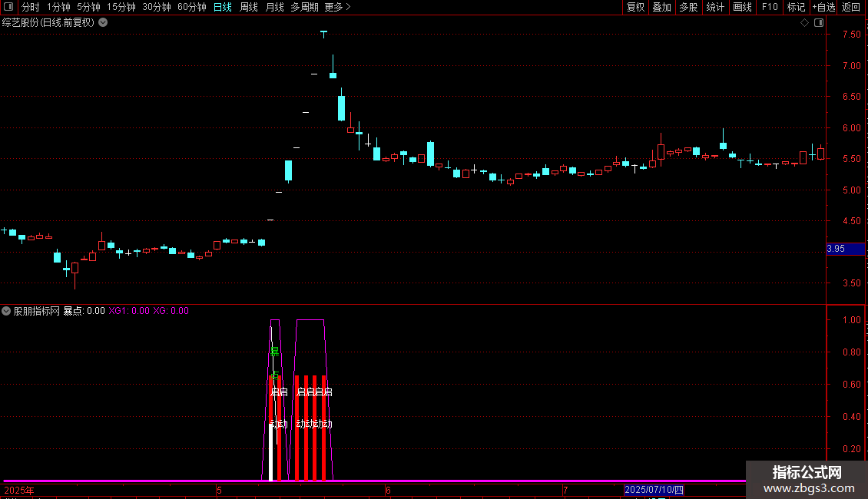868x499 pixels.
Task: Click the 叠加 overlay button
Action: pos(661,7)
